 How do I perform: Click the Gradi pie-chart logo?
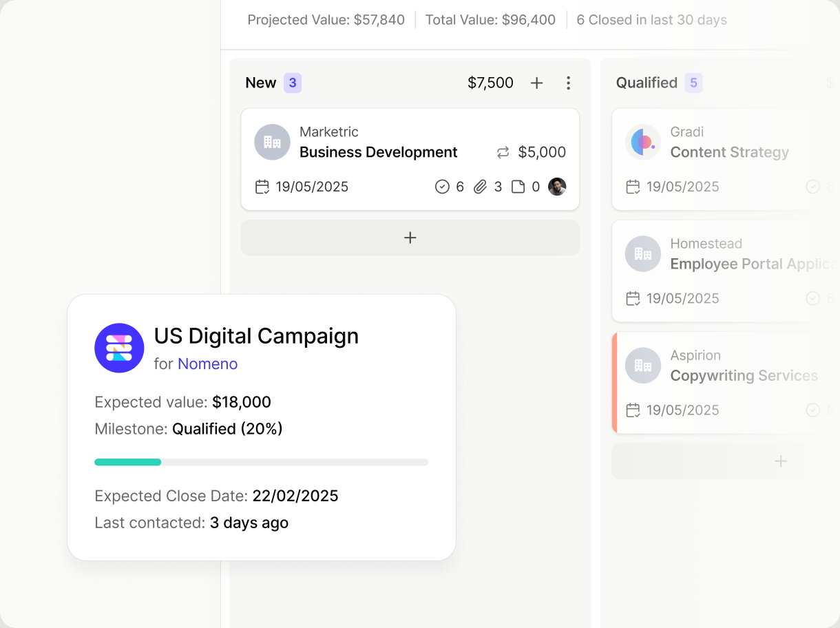(642, 142)
